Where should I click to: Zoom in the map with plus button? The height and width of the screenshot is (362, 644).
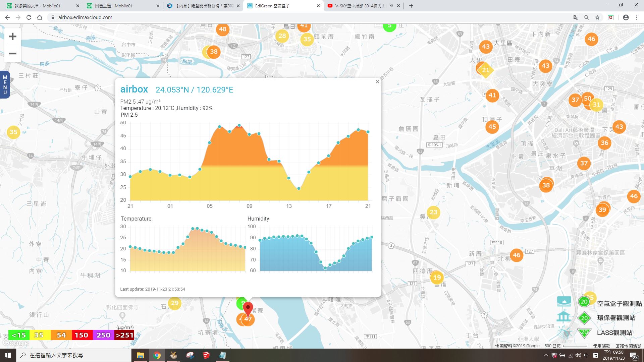click(x=13, y=36)
